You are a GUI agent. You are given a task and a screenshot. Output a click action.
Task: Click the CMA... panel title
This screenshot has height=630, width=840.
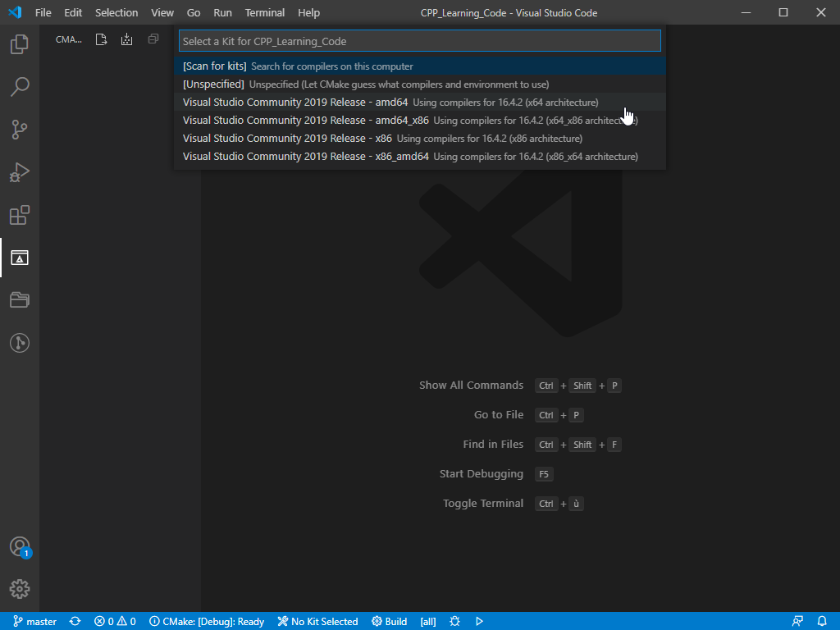click(x=69, y=39)
